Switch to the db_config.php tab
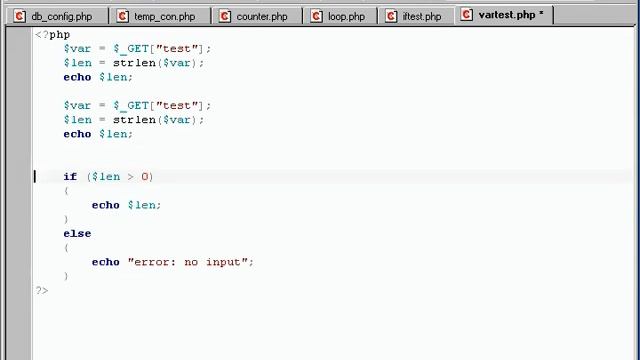The width and height of the screenshot is (640, 360). click(x=58, y=16)
